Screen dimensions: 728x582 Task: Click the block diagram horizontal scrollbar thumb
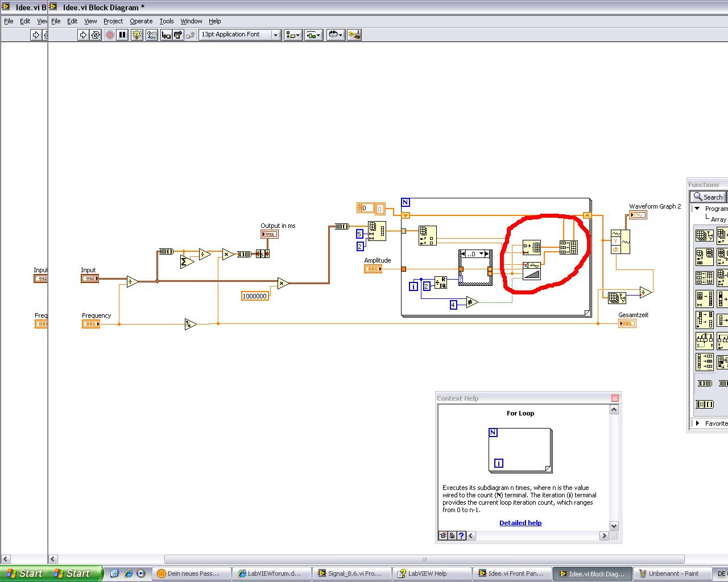click(x=424, y=559)
